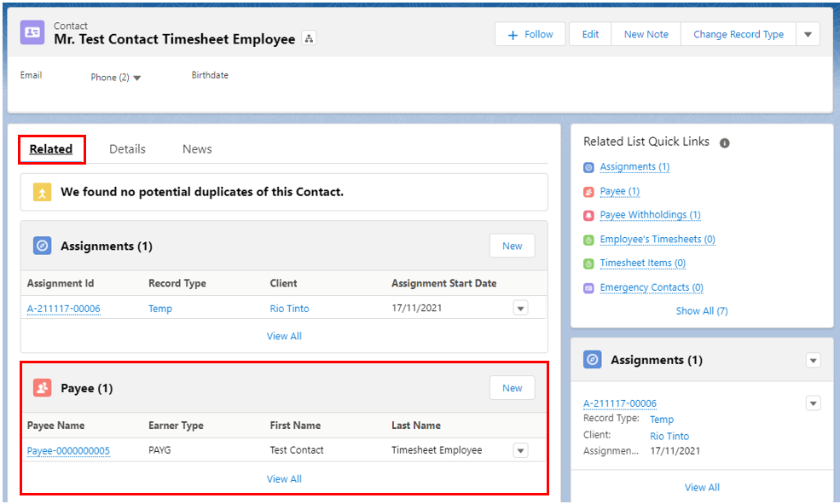Click the Payee icon in Quick Links
840x504 pixels.
click(x=588, y=192)
